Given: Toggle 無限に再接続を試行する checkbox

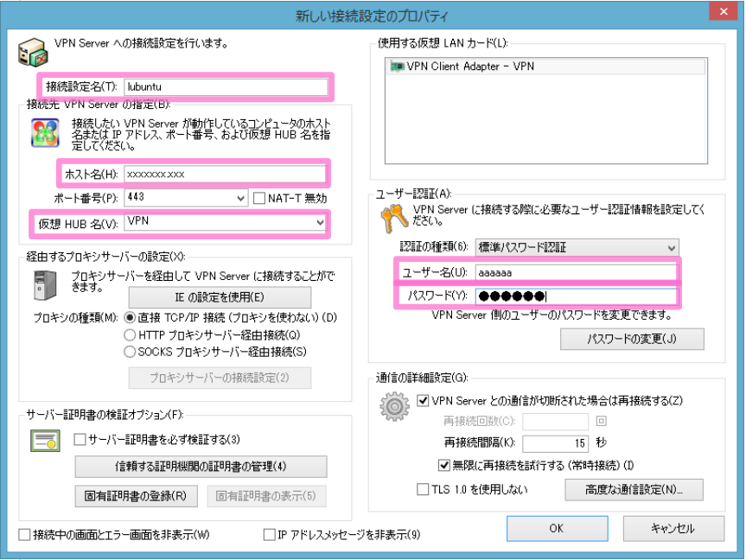Looking at the screenshot, I should click(x=444, y=465).
